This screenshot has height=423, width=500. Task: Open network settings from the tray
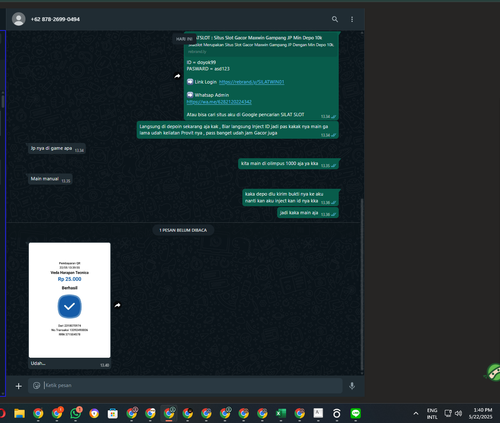448,414
